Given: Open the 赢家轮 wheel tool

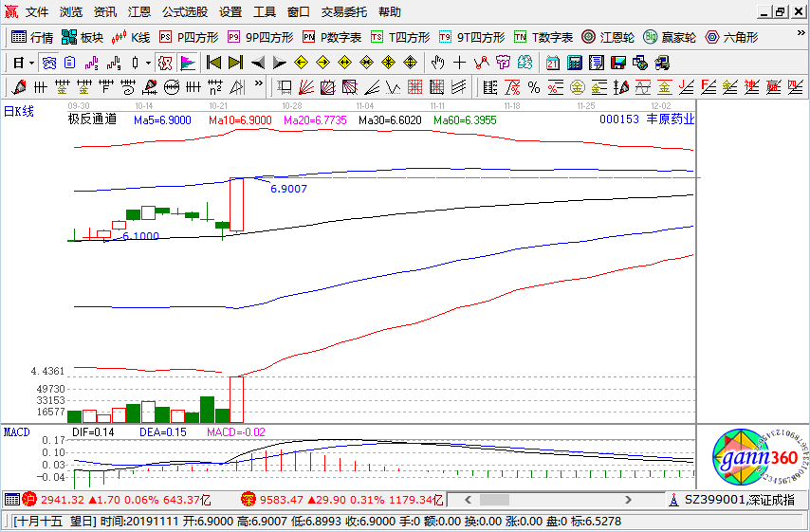Looking at the screenshot, I should [x=670, y=37].
